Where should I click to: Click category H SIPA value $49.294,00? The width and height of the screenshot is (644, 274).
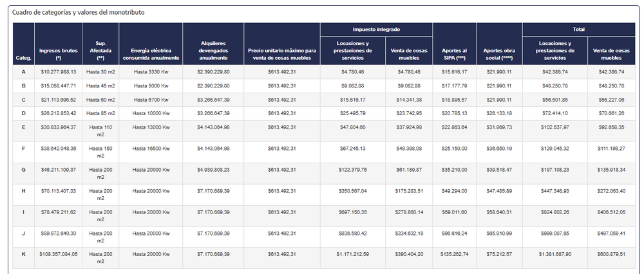coord(455,191)
